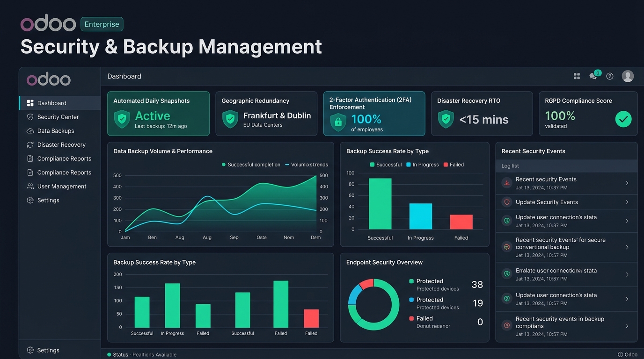This screenshot has width=644, height=359.
Task: Expand the Emslate user connection event chevron
Action: [627, 274]
